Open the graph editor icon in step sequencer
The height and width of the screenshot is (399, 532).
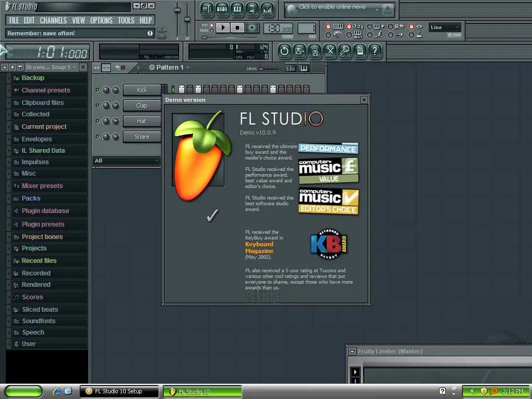click(291, 69)
